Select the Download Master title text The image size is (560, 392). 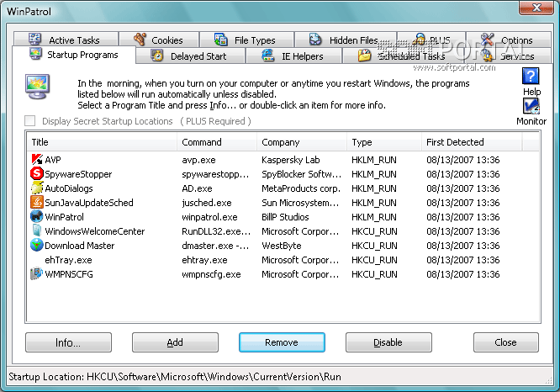click(x=79, y=246)
